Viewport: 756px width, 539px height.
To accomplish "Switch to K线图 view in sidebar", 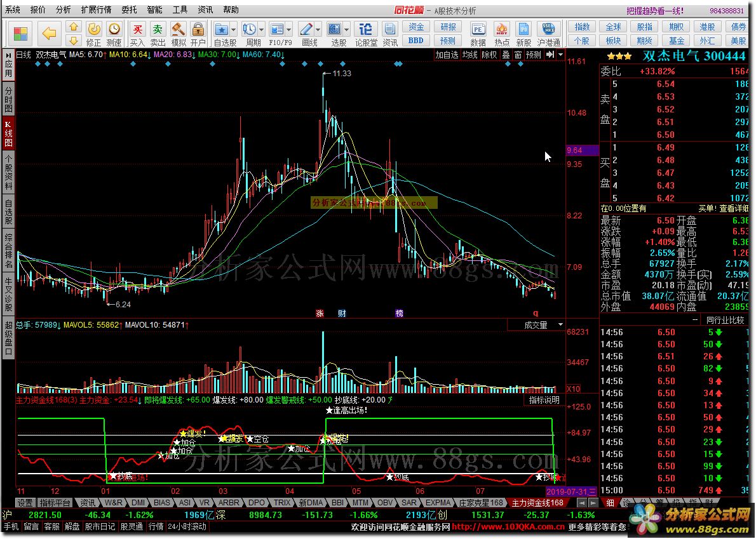I will click(8, 135).
